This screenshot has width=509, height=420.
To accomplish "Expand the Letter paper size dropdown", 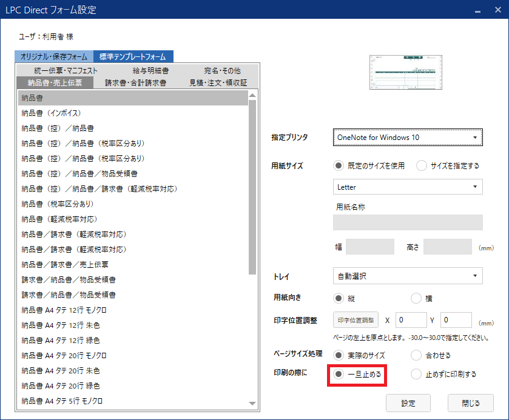I will pos(408,187).
